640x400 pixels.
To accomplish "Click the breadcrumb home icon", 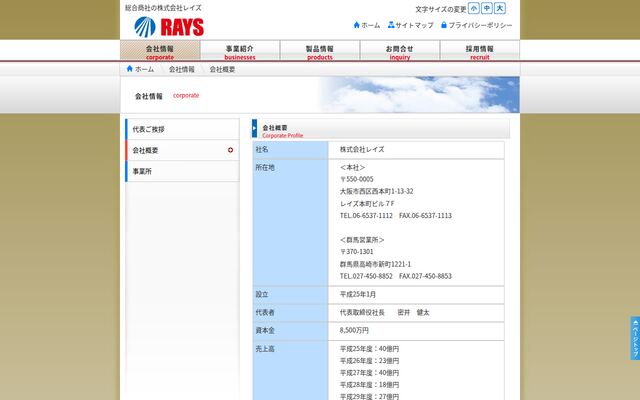I will [x=130, y=69].
